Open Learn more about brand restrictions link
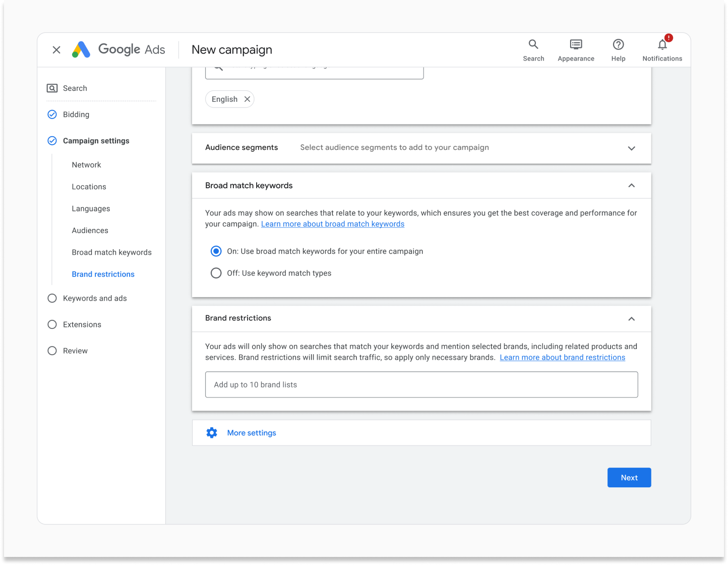This screenshot has width=728, height=565. [562, 357]
